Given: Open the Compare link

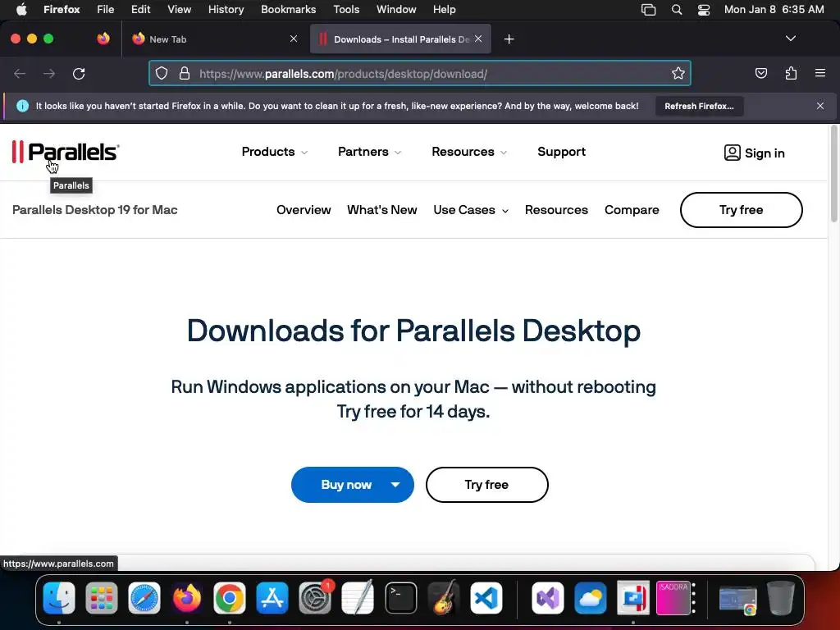Looking at the screenshot, I should click(632, 210).
